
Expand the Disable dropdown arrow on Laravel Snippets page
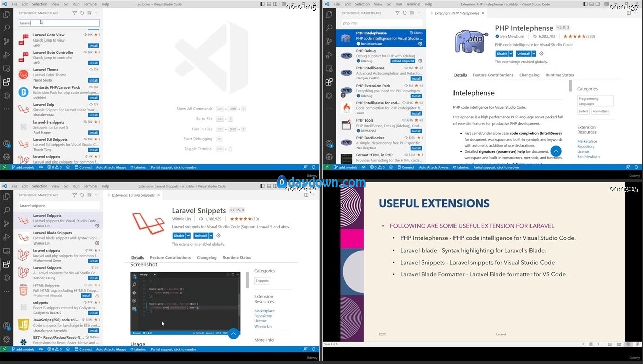188,235
